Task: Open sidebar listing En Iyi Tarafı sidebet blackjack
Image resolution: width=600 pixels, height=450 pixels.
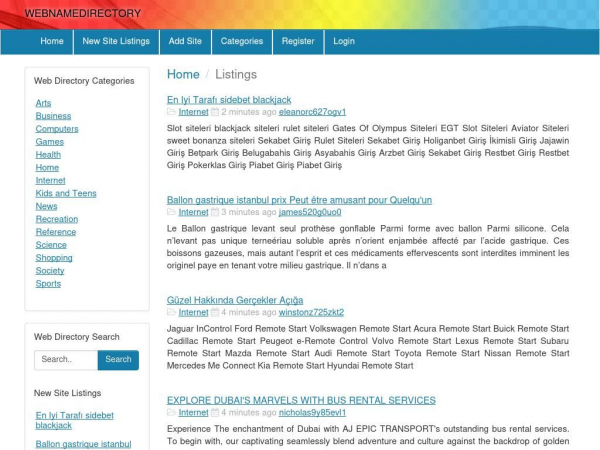Action: [x=75, y=421]
